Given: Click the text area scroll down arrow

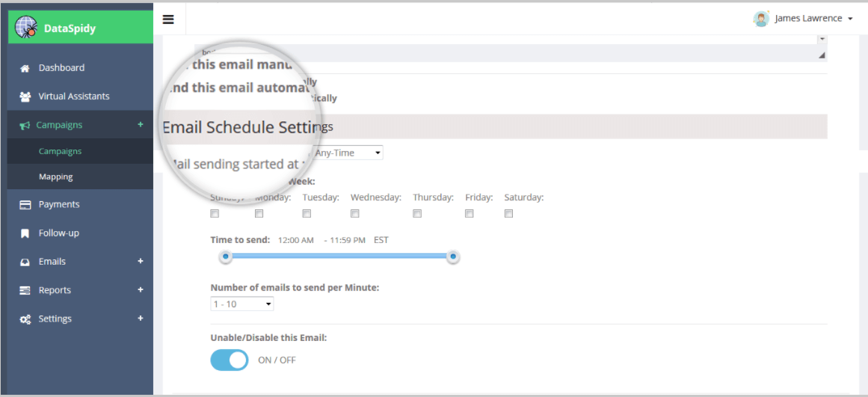Looking at the screenshot, I should pyautogui.click(x=822, y=40).
